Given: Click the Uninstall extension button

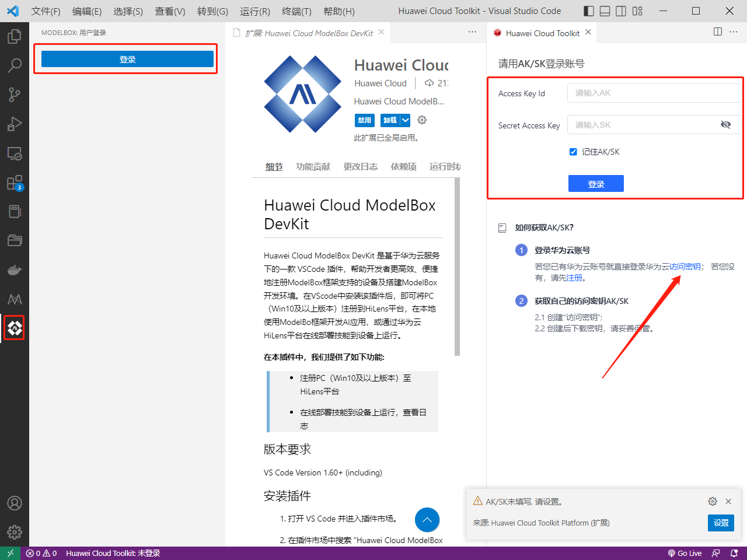Looking at the screenshot, I should coord(390,120).
